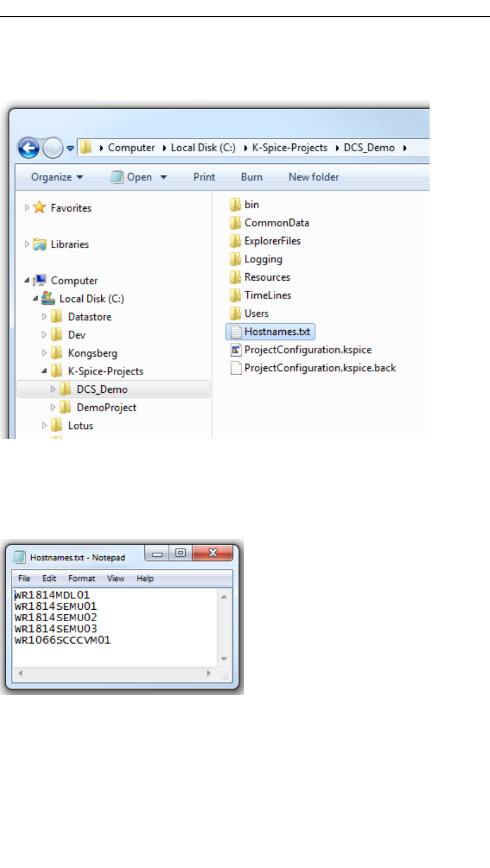The image size is (490, 868).
Task: Select DemoProject in the folder tree
Action: pyautogui.click(x=106, y=407)
